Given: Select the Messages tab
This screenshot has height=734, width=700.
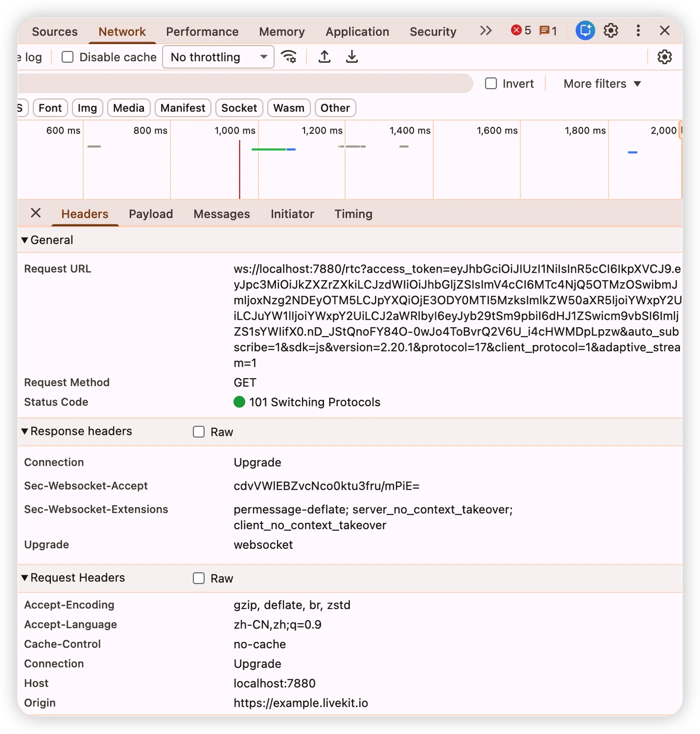Looking at the screenshot, I should point(221,214).
